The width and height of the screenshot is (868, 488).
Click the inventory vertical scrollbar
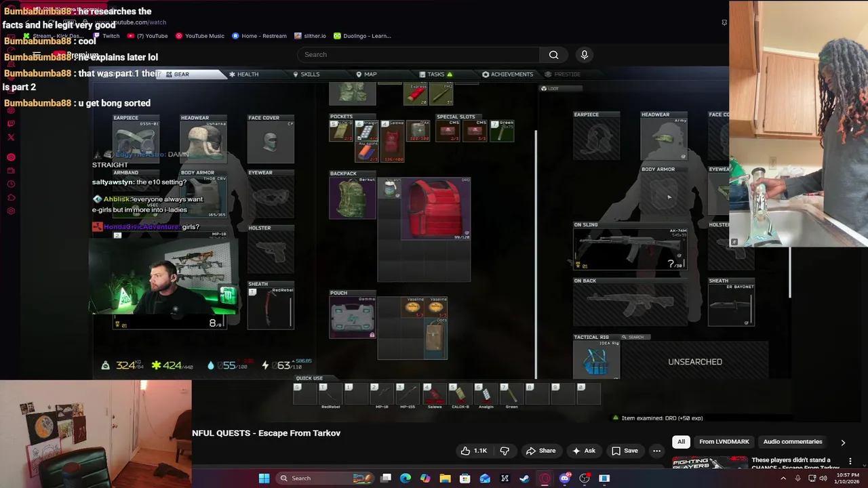coord(536,254)
